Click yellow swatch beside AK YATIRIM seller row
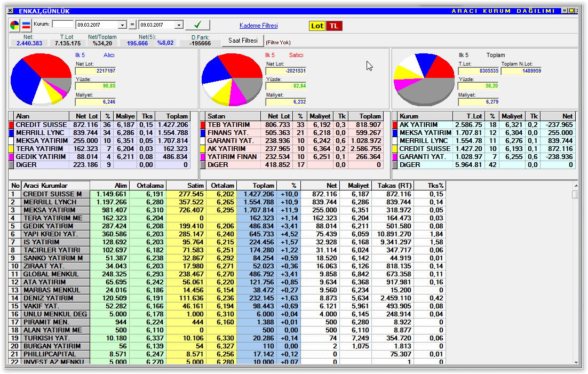Image resolution: width=588 pixels, height=374 pixels. click(x=203, y=149)
